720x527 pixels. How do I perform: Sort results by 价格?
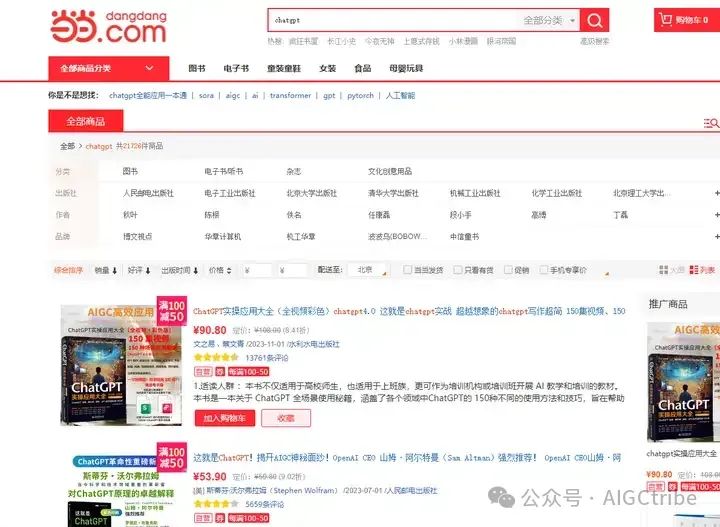point(220,270)
